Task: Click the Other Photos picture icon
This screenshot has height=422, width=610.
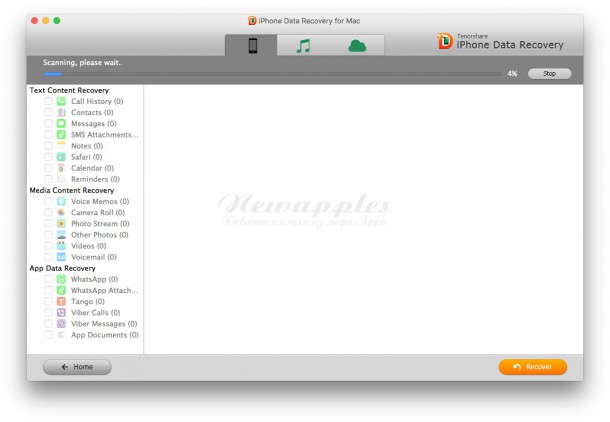Action: point(61,235)
